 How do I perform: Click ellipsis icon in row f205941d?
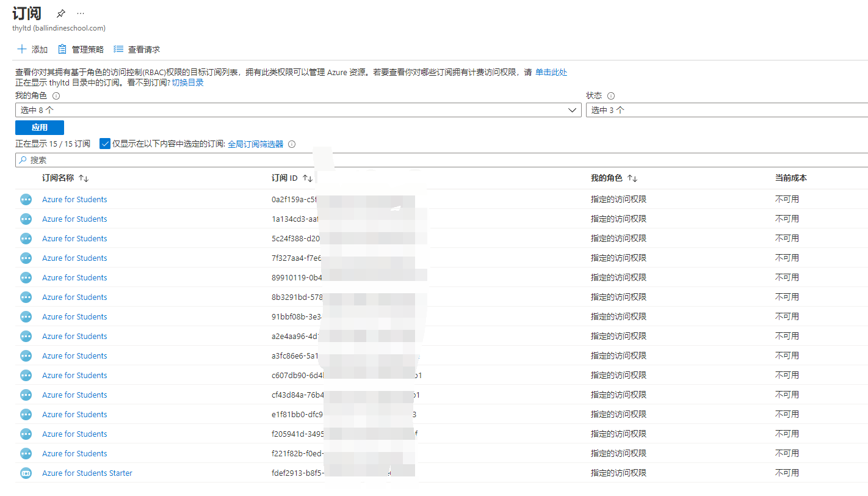[x=26, y=434]
